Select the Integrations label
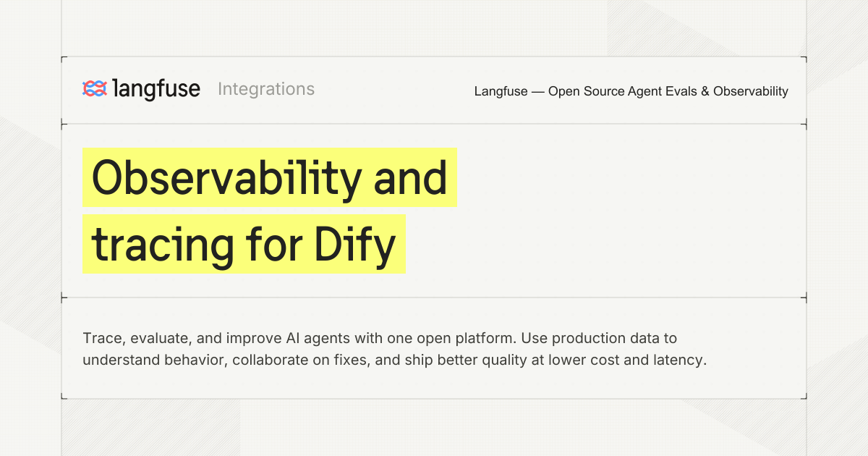868x456 pixels. 266,89
